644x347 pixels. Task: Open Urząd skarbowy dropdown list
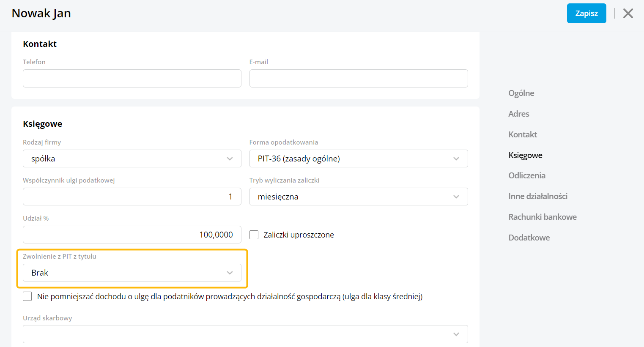pyautogui.click(x=245, y=334)
